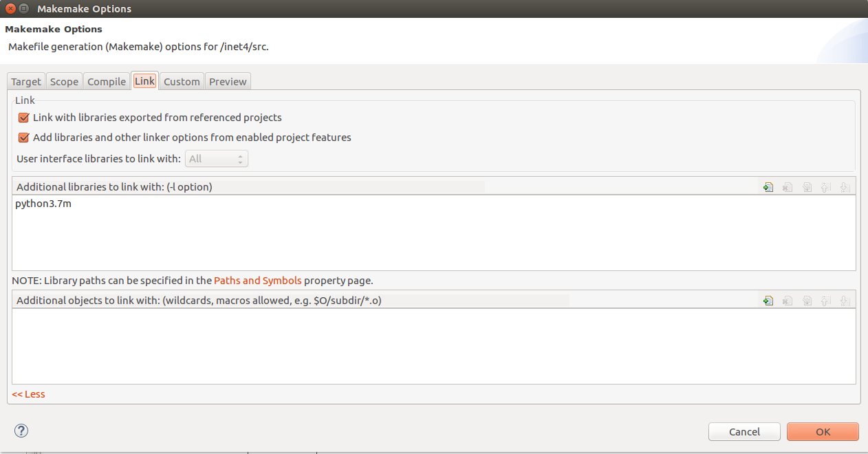Click the move up icon for libraries
868x454 pixels.
point(825,186)
